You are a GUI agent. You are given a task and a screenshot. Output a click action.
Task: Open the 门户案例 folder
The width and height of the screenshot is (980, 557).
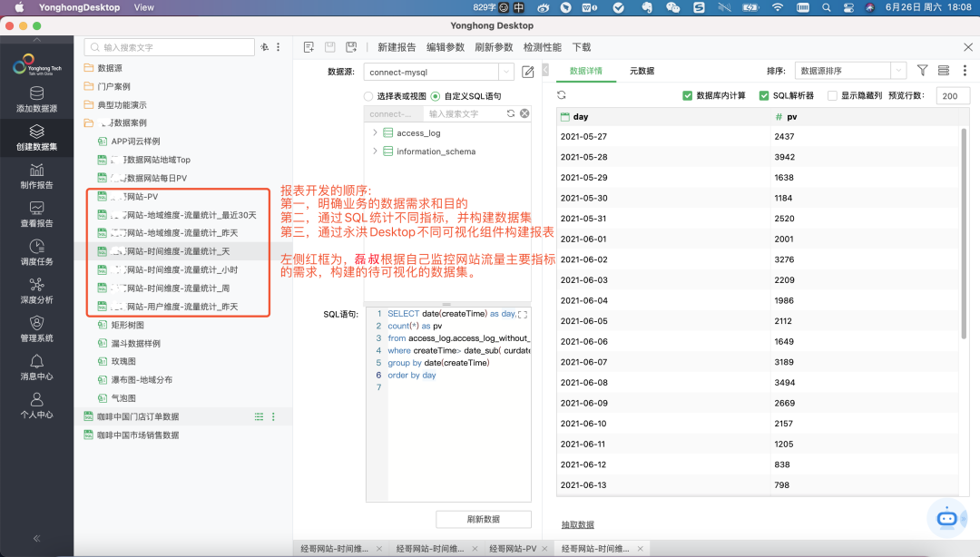click(107, 86)
